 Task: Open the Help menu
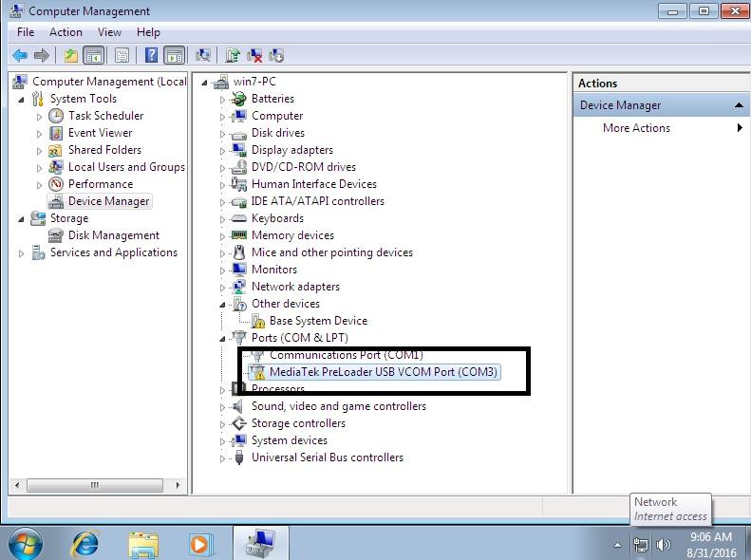point(148,32)
